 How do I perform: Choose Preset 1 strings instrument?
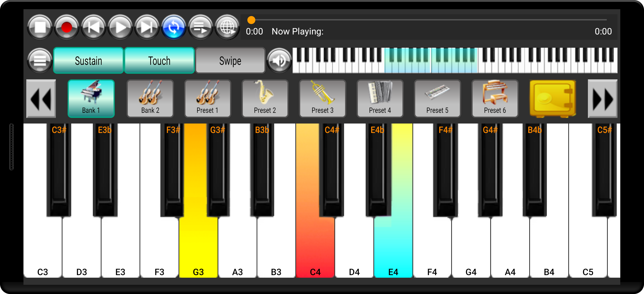(x=208, y=99)
